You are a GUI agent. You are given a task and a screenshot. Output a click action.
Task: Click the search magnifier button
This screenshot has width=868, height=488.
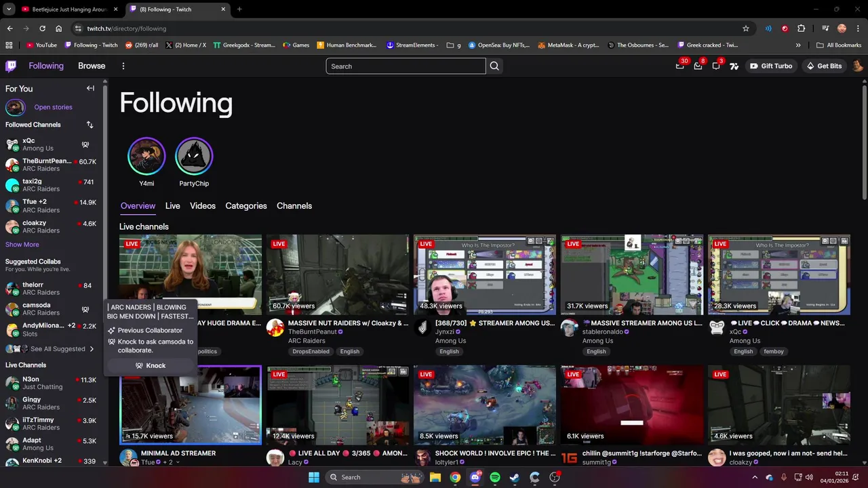coord(494,66)
